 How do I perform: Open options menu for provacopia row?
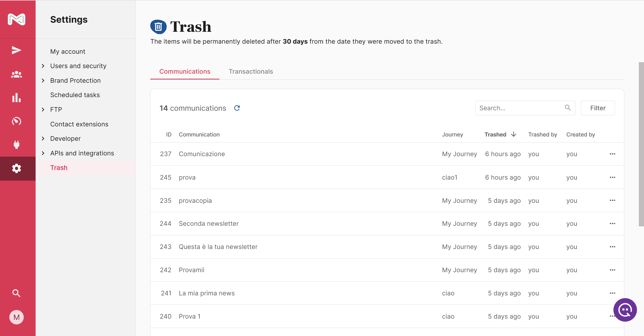(612, 201)
